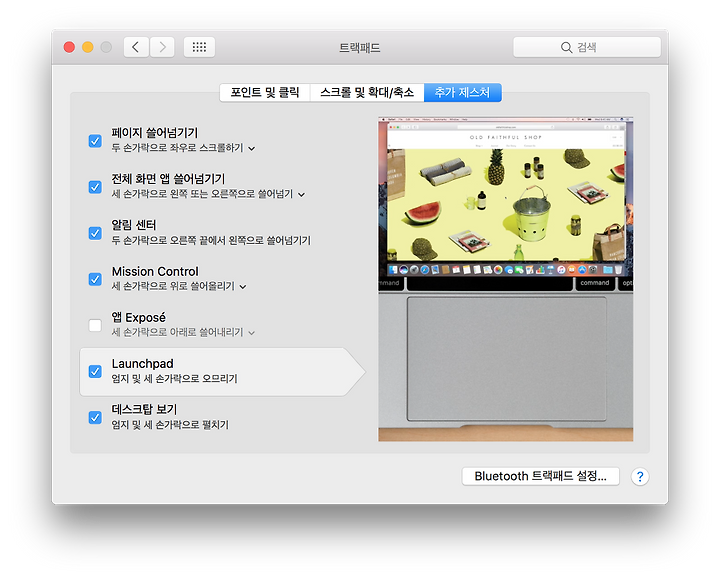Select the 추가 제스처 tab
Image resolution: width=720 pixels, height=578 pixels.
[x=462, y=93]
